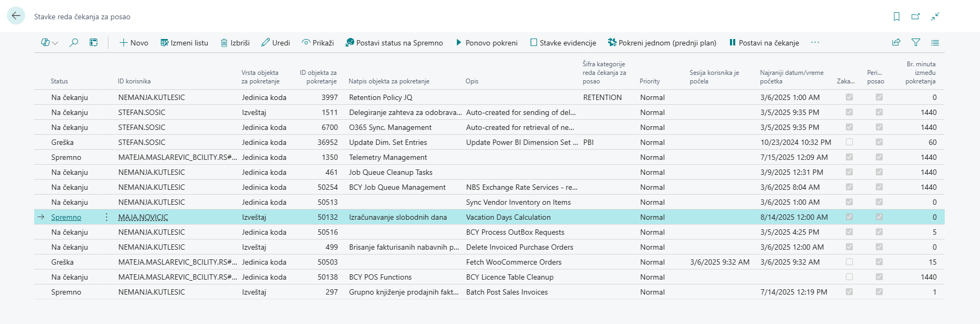Toggle checkbox in Greška row for ID 36952
Image resolution: width=980 pixels, height=324 pixels.
849,142
